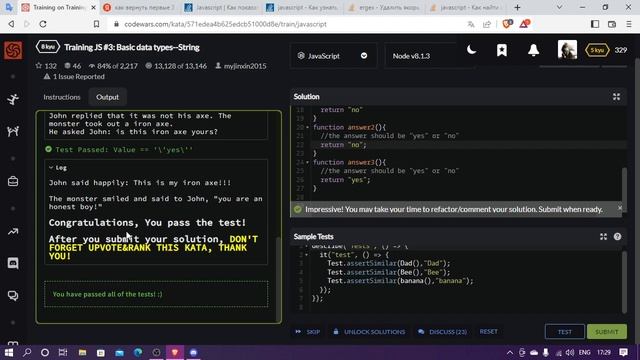Select the Output tab
The width and height of the screenshot is (640, 360).
107,97
